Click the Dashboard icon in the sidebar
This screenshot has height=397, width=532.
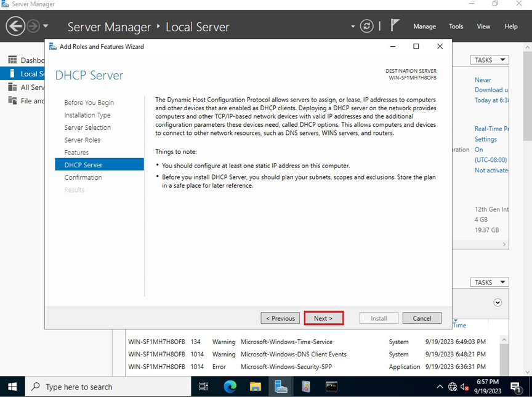12,60
